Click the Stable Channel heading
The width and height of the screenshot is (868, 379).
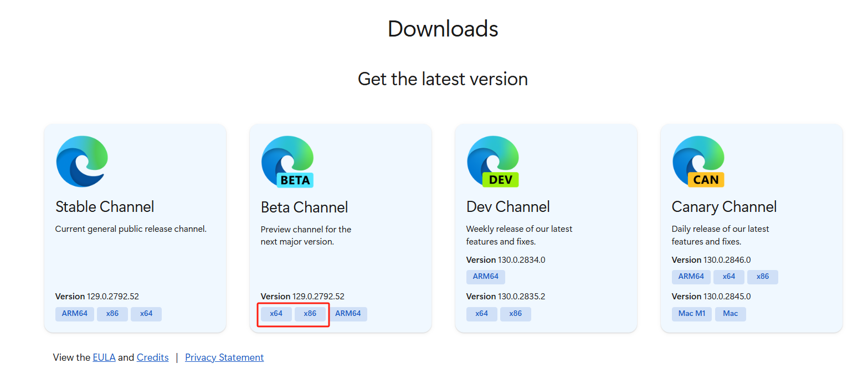[105, 207]
